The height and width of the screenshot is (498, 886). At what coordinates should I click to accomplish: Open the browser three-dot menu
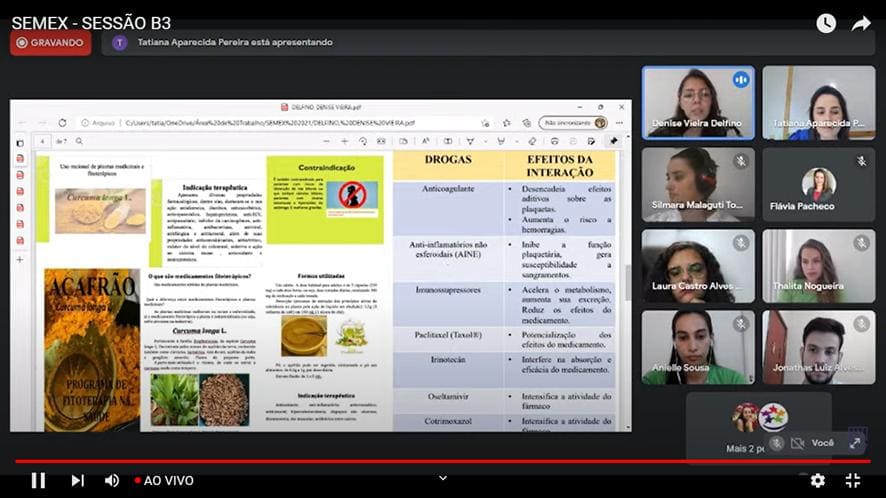coord(619,123)
